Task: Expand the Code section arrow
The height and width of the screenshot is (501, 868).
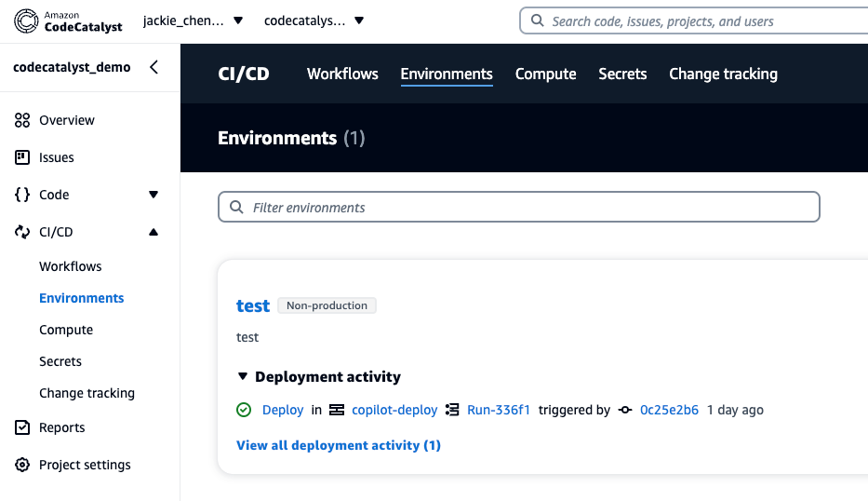Action: click(154, 195)
